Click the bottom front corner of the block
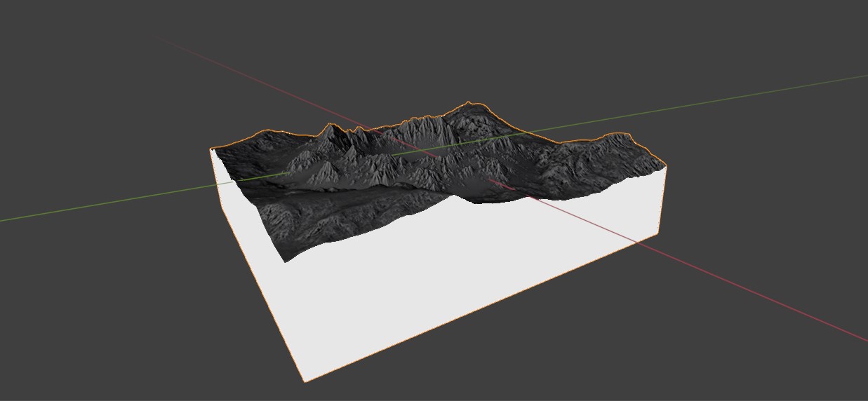Image resolution: width=868 pixels, height=401 pixels. click(x=304, y=381)
